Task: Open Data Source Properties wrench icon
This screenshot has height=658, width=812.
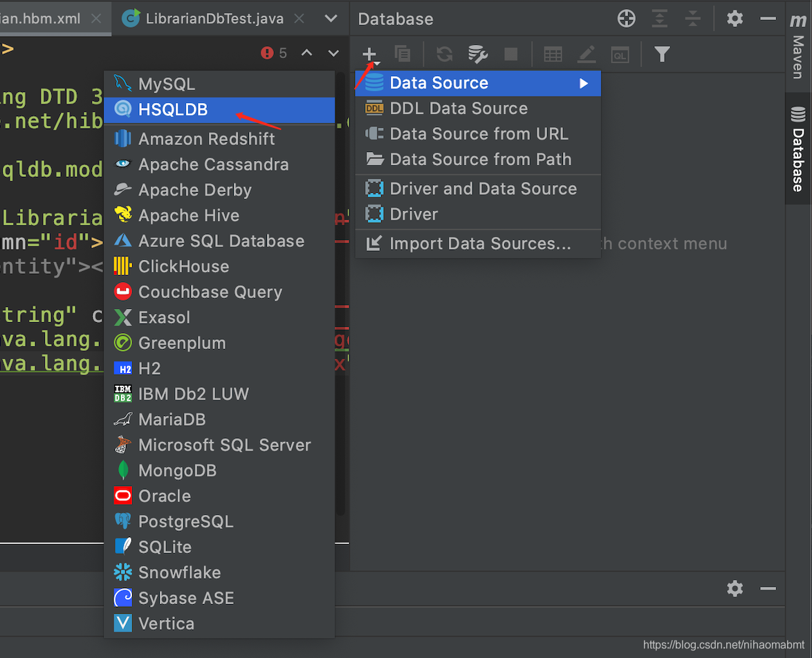Action: click(x=477, y=54)
